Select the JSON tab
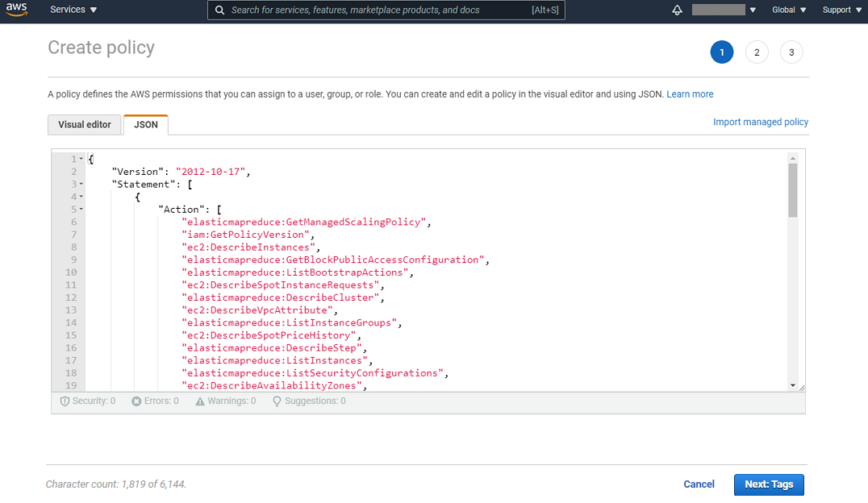The height and width of the screenshot is (503, 868). (145, 124)
